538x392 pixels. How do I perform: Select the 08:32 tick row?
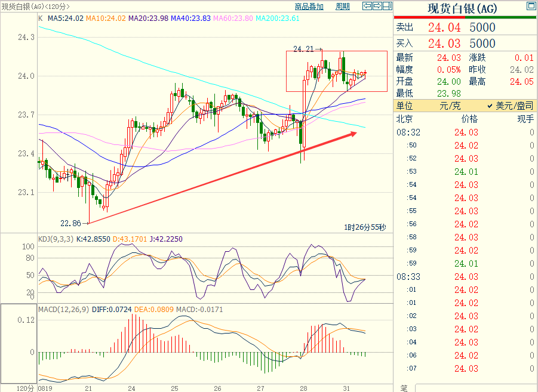coord(465,132)
